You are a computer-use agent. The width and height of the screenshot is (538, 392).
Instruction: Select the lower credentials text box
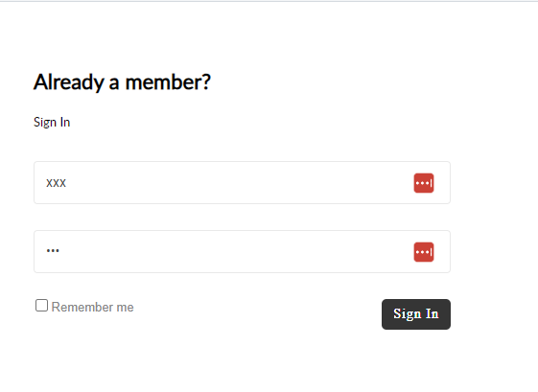pyautogui.click(x=242, y=252)
